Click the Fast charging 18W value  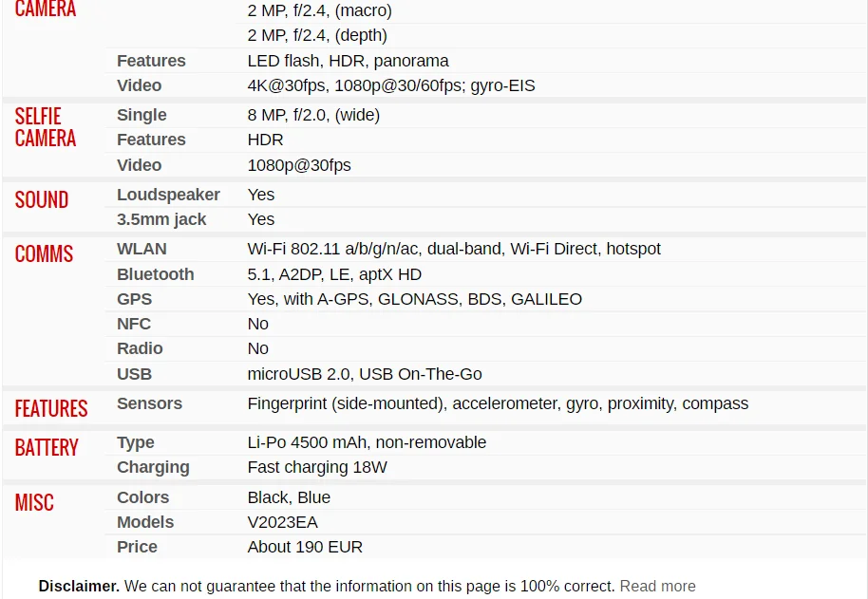click(317, 467)
